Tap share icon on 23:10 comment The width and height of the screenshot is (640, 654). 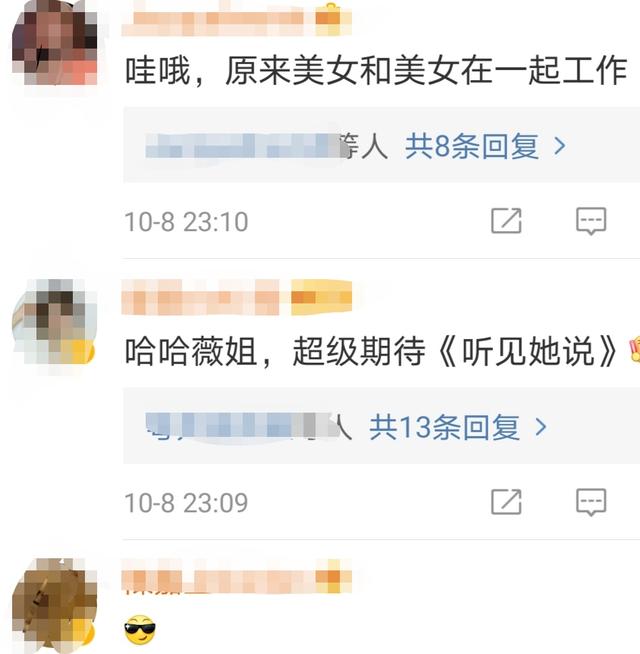(x=506, y=221)
